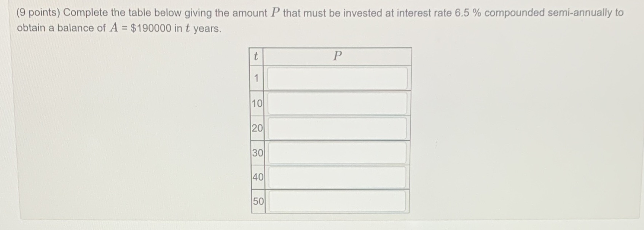The width and height of the screenshot is (644, 230).
Task: Select the table header cell labeled P
Action: (337, 56)
